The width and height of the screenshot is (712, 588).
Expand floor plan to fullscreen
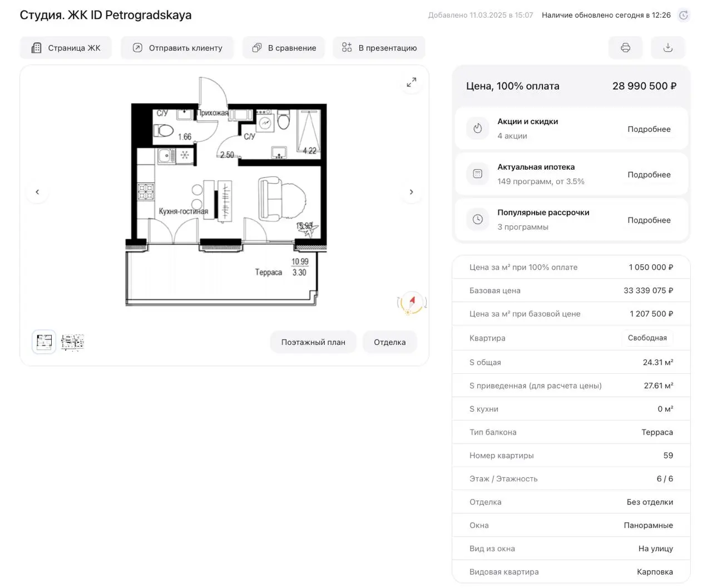tap(411, 82)
